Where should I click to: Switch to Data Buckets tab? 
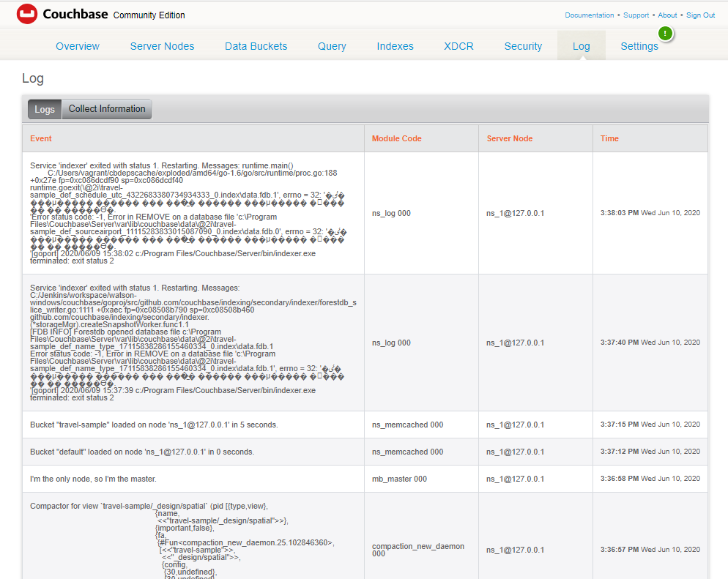(256, 46)
